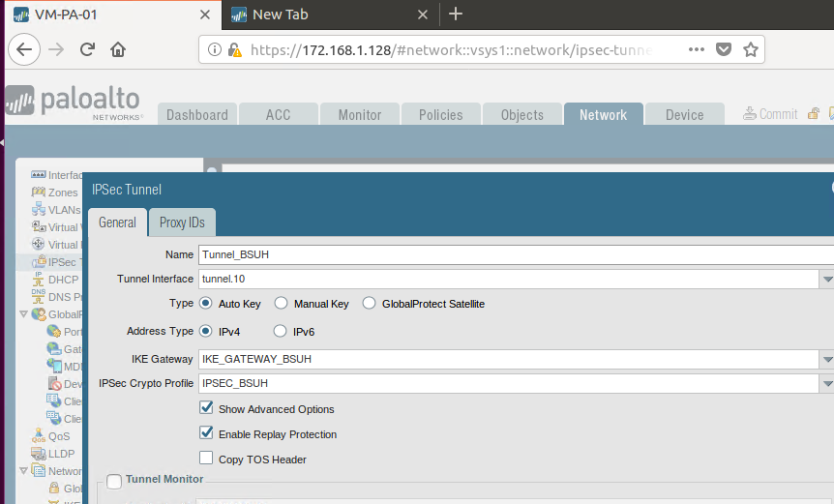The image size is (834, 504).
Task: Enable the Copy TOS Header checkbox
Action: [x=206, y=459]
